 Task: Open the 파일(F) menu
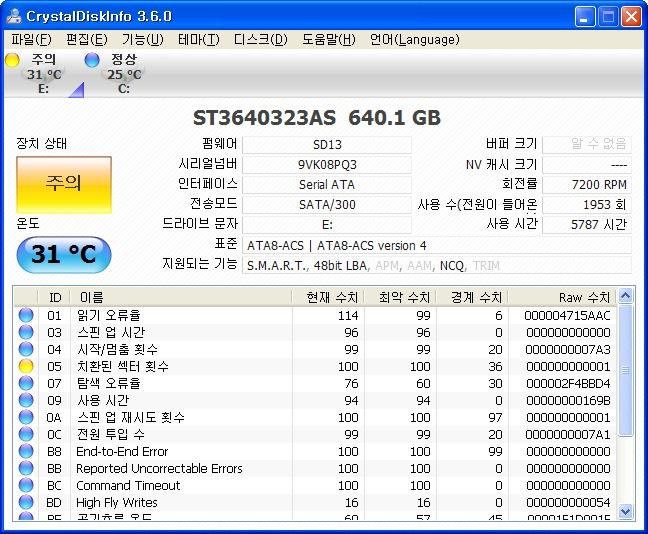point(31,40)
